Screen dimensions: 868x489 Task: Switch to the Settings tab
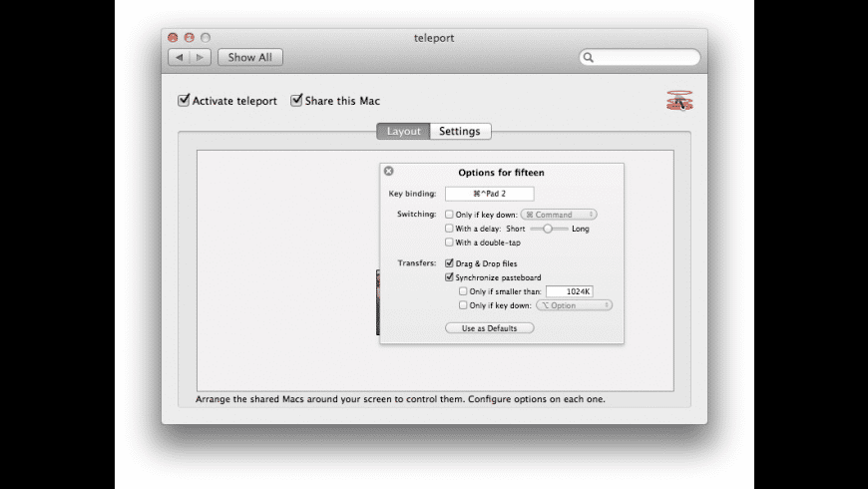point(460,132)
